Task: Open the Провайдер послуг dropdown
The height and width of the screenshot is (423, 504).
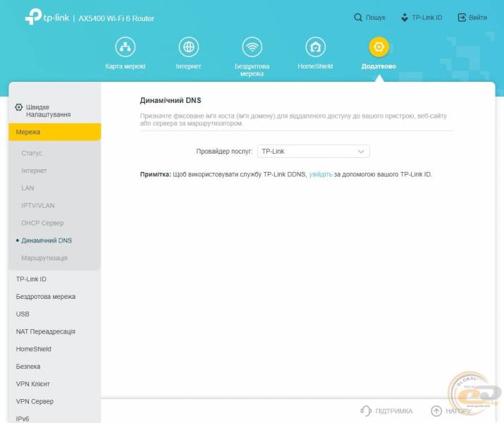Action: tap(313, 152)
